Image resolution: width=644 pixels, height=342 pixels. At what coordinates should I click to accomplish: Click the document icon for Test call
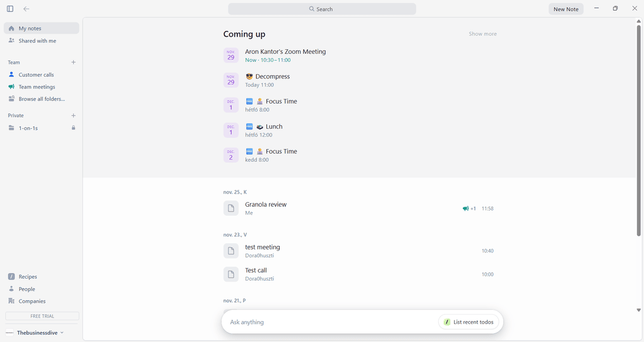(231, 274)
